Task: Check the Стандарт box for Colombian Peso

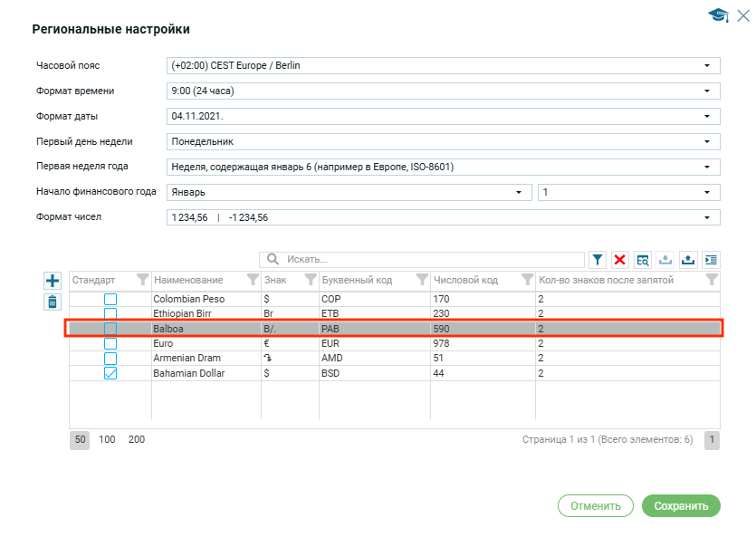Action: (x=110, y=299)
